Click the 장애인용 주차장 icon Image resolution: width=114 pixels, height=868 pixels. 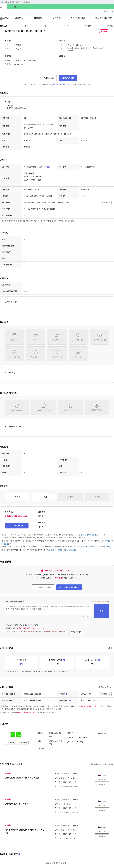[17, 408]
